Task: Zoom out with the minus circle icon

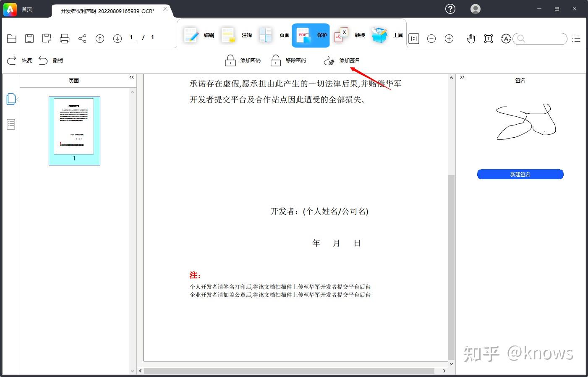Action: coord(431,39)
